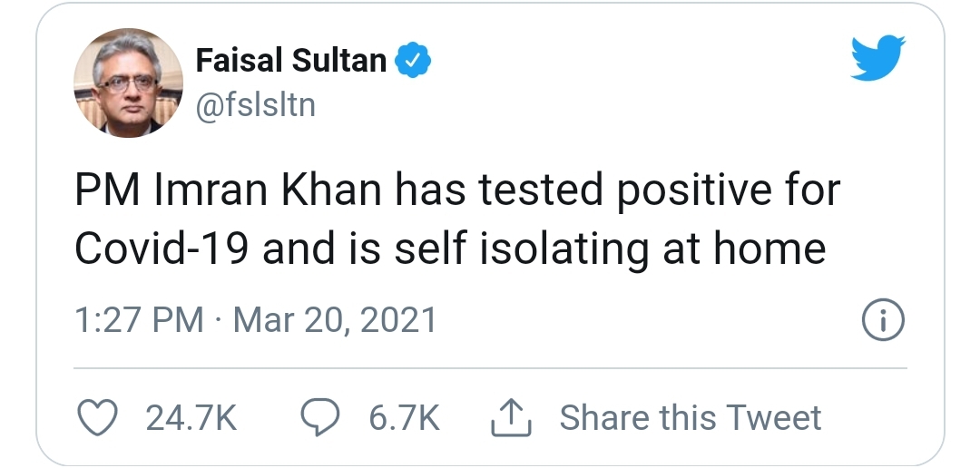The width and height of the screenshot is (980, 468).
Task: Open replies via the speech bubble icon
Action: tap(319, 418)
